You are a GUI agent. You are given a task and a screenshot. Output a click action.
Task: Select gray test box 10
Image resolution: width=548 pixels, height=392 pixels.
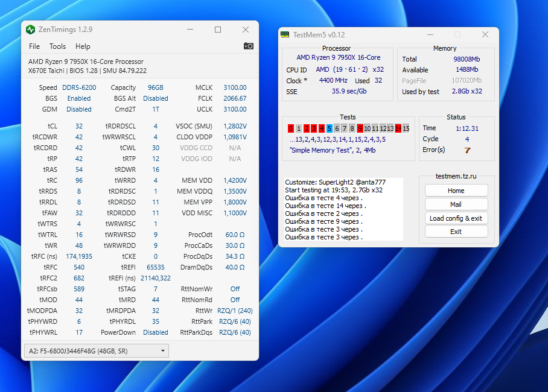368,128
